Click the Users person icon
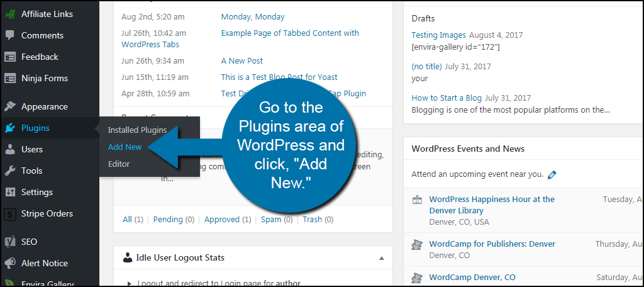The width and height of the screenshot is (644, 287). click(x=10, y=149)
